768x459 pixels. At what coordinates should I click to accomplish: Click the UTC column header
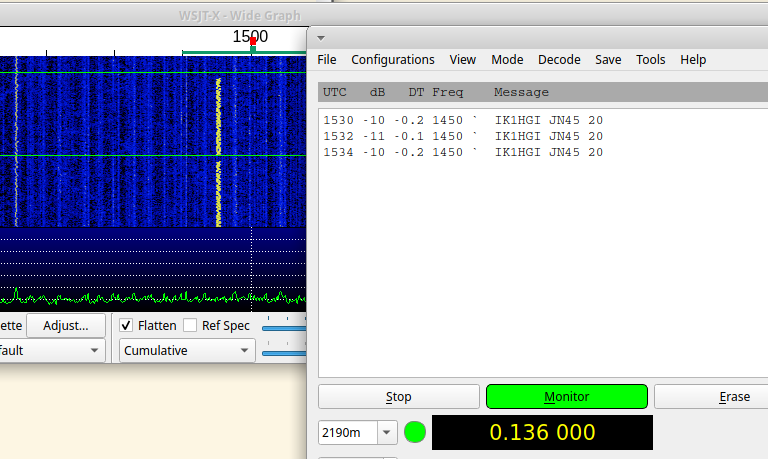(335, 92)
